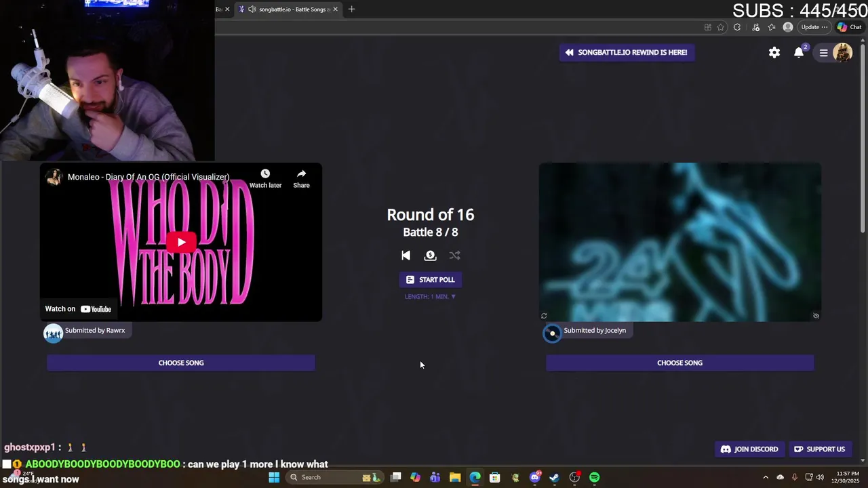Click Jocelyn's vinyl avatar
This screenshot has height=488, width=868.
click(x=552, y=333)
